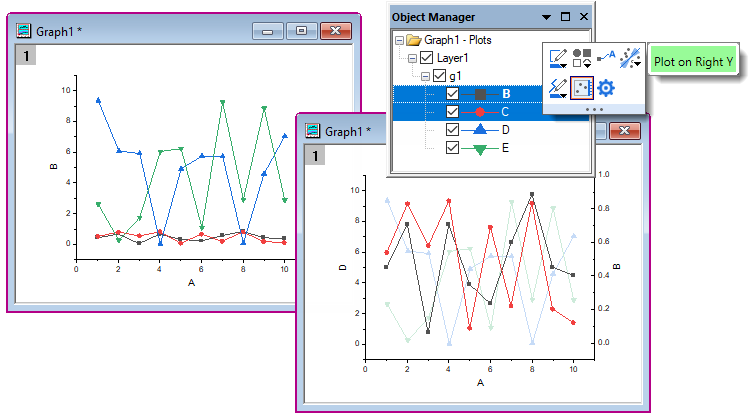Click layer 1 indicator in back Graph1 window

(25, 57)
